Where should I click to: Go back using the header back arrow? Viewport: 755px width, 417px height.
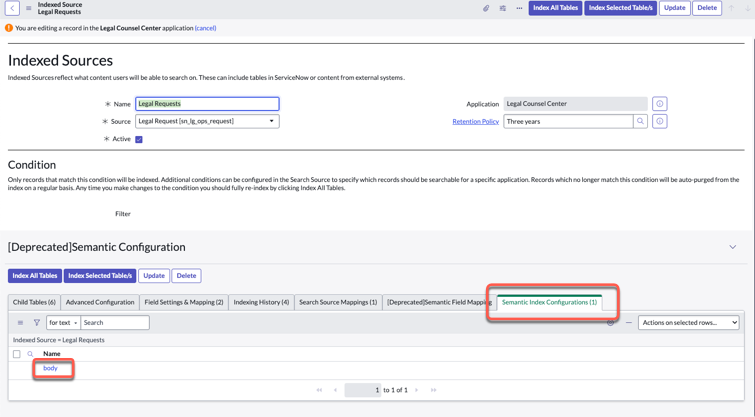coord(12,8)
